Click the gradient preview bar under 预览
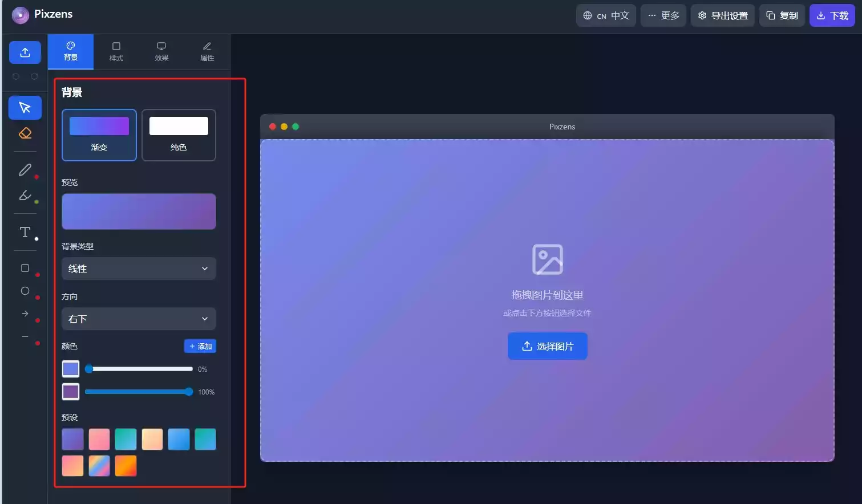 click(x=139, y=212)
